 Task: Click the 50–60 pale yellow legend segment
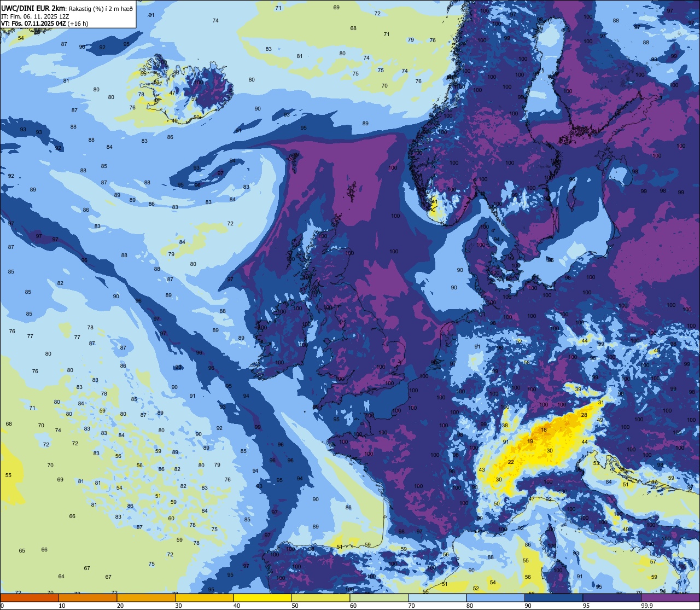[x=320, y=598]
